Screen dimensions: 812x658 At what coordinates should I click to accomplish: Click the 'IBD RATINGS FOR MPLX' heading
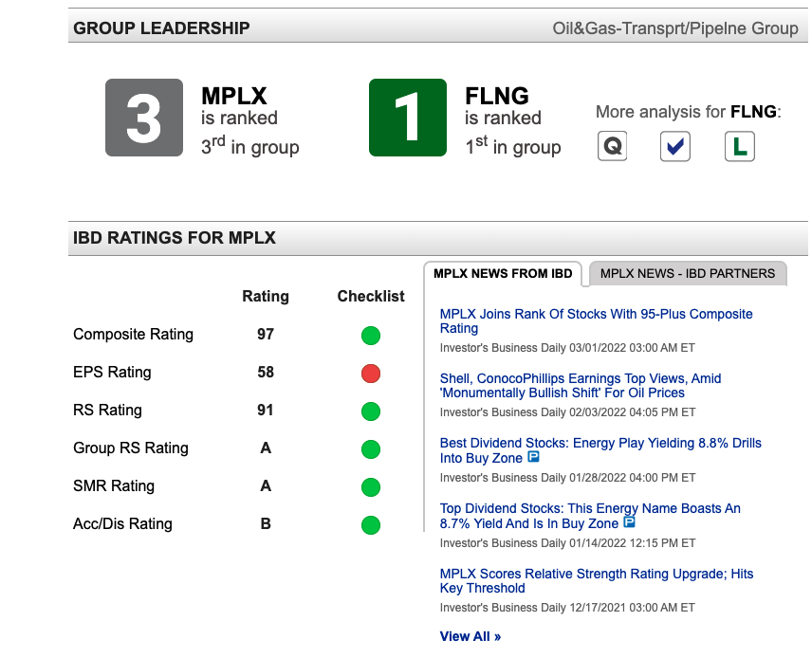pyautogui.click(x=175, y=238)
